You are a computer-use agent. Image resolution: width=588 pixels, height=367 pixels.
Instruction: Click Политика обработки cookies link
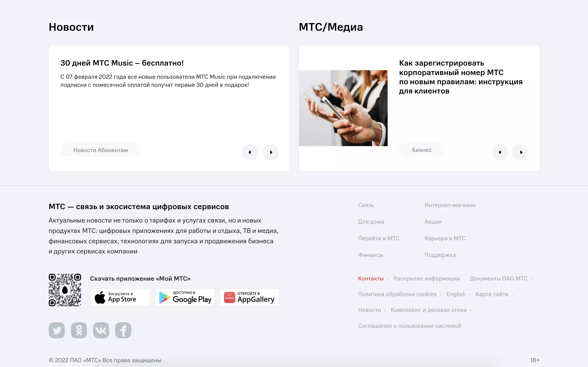[398, 295]
